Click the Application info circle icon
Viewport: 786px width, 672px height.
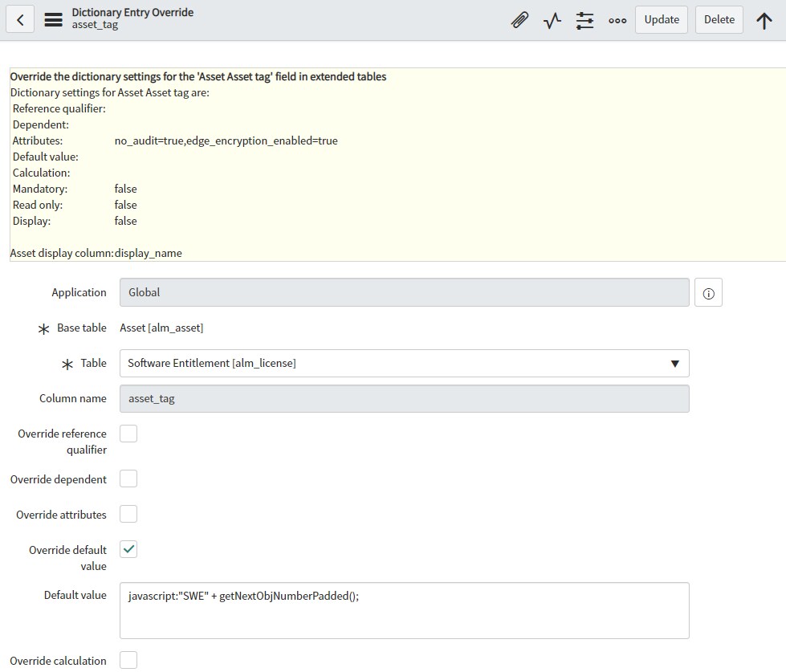click(x=708, y=292)
